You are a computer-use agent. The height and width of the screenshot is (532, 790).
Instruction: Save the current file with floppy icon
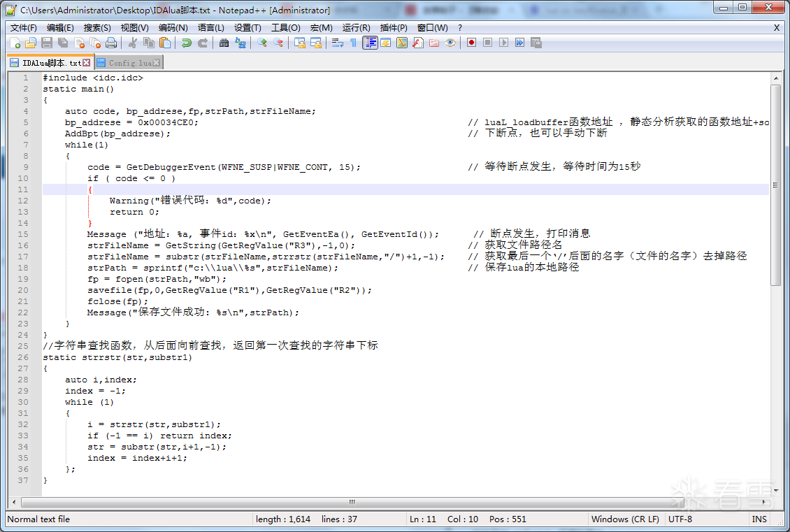47,43
